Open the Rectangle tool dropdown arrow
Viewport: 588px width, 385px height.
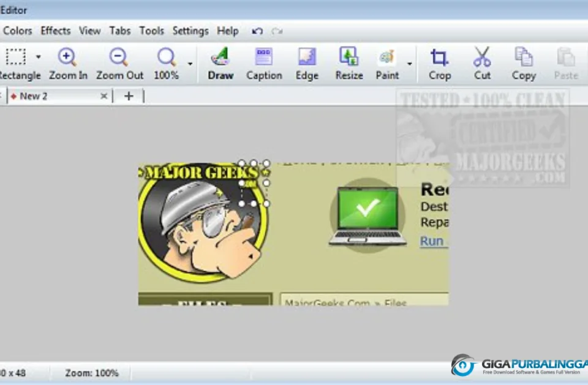pos(38,57)
